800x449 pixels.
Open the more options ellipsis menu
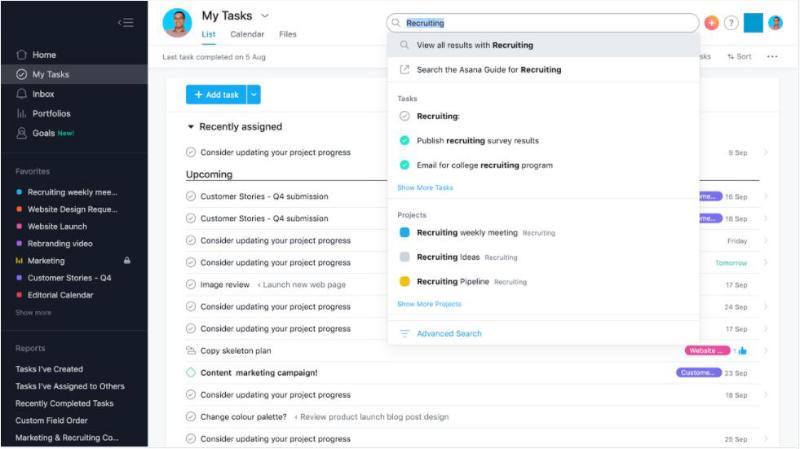[x=772, y=57]
